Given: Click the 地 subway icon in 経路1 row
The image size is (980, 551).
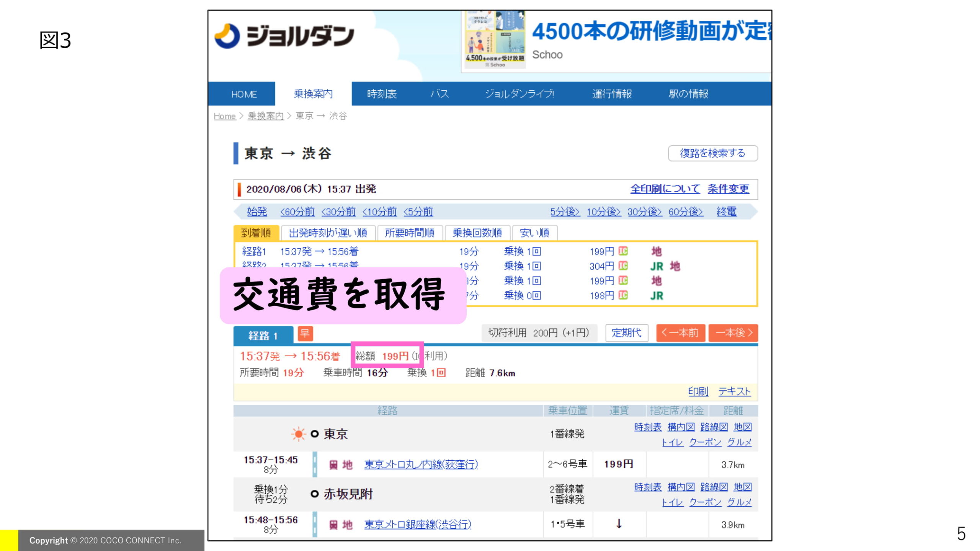Looking at the screenshot, I should (x=657, y=251).
